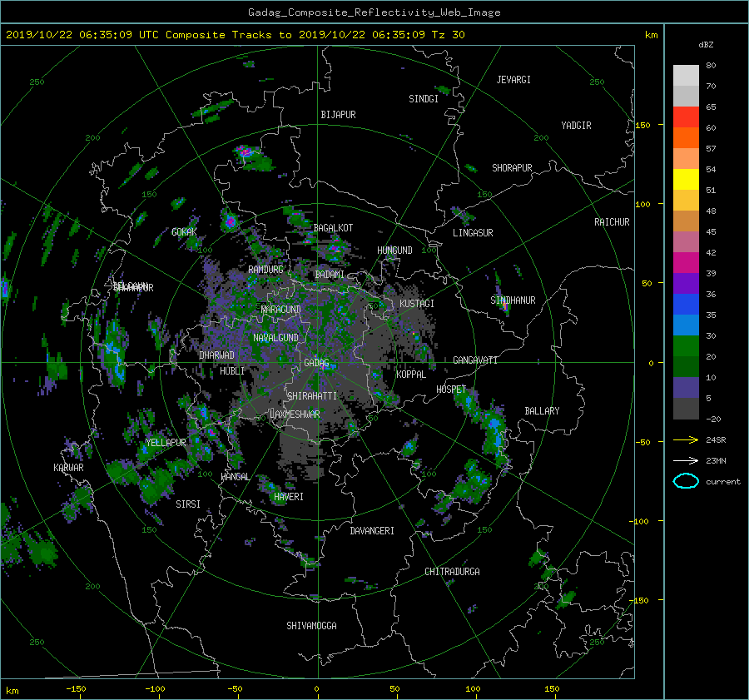Click the BALLARY city label
Screen dimensions: 749x700
pyautogui.click(x=542, y=411)
